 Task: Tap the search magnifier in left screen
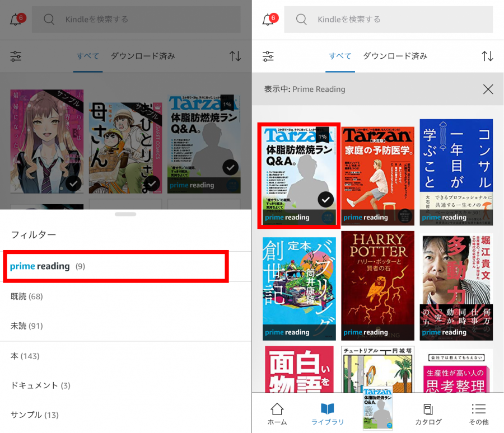click(x=49, y=19)
